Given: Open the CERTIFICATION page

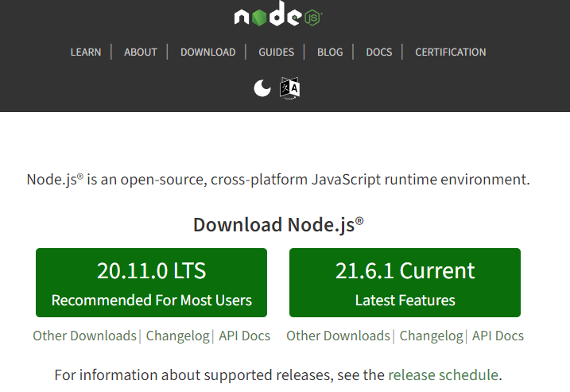Looking at the screenshot, I should (x=451, y=52).
